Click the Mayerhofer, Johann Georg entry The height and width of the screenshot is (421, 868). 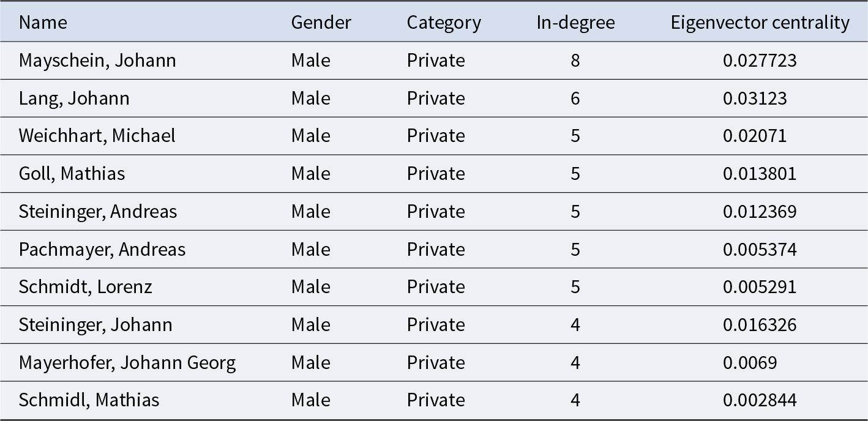point(127,363)
